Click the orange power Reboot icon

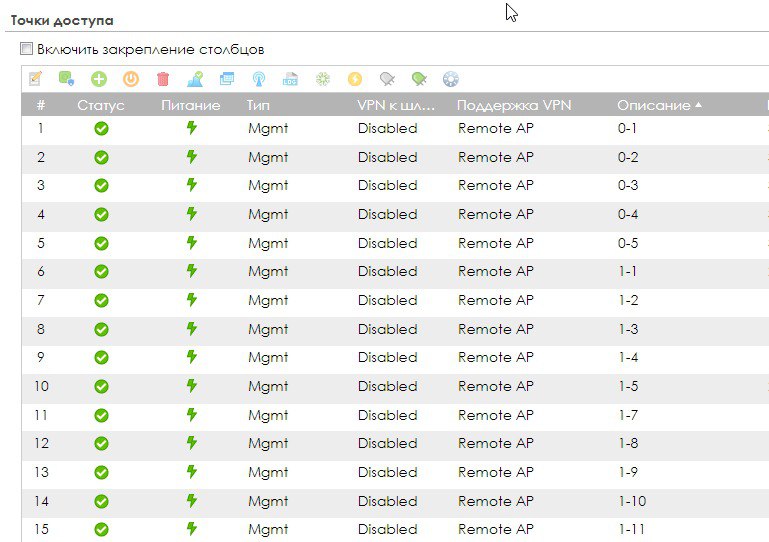point(131,79)
